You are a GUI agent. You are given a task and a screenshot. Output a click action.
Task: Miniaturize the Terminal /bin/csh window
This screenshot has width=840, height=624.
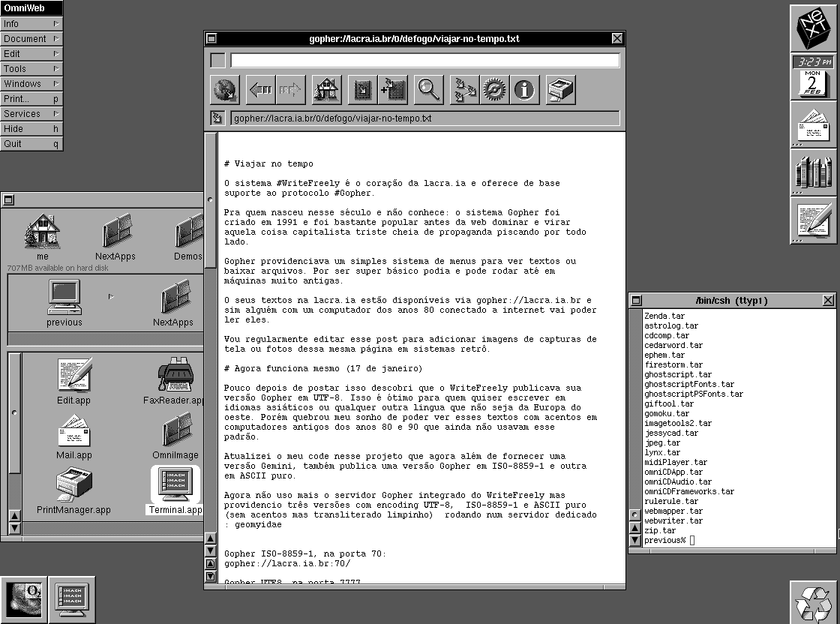[636, 301]
